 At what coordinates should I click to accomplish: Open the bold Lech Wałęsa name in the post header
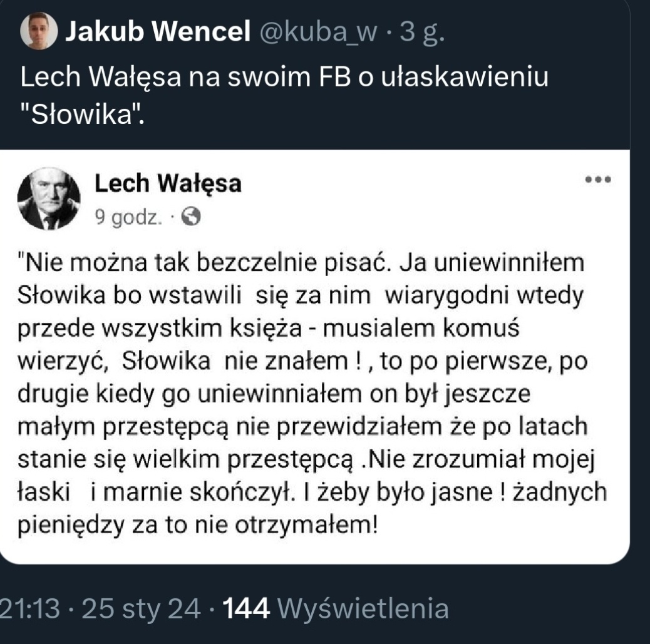167,184
